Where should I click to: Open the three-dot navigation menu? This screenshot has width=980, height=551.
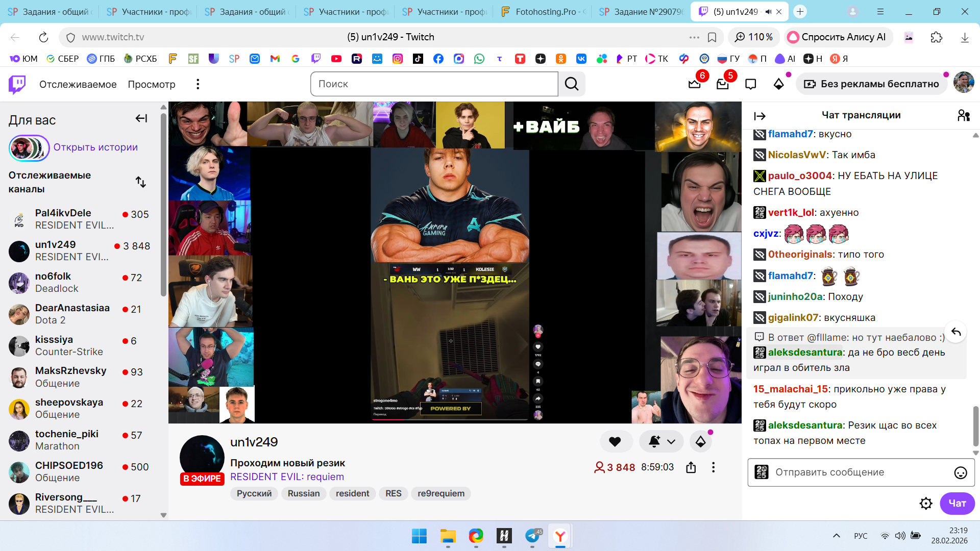(x=198, y=84)
